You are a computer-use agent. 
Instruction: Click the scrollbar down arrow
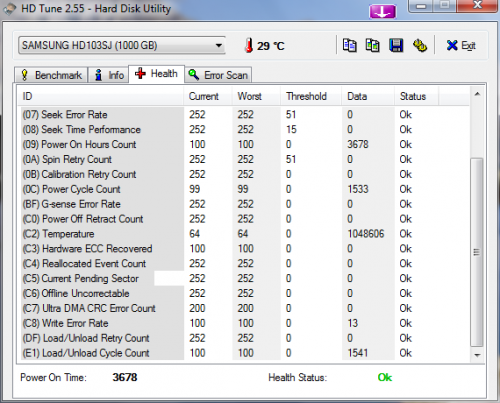(477, 355)
